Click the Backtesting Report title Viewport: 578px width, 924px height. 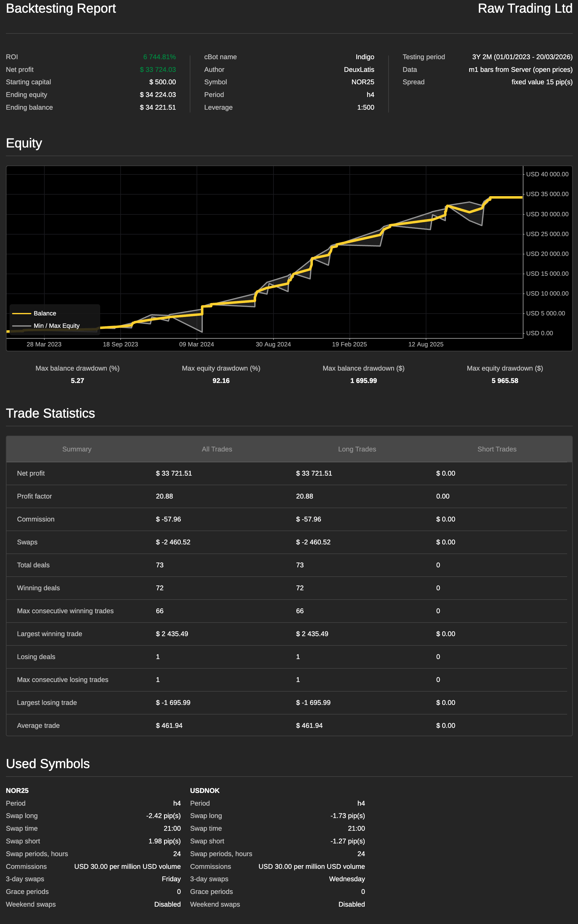[x=61, y=8]
